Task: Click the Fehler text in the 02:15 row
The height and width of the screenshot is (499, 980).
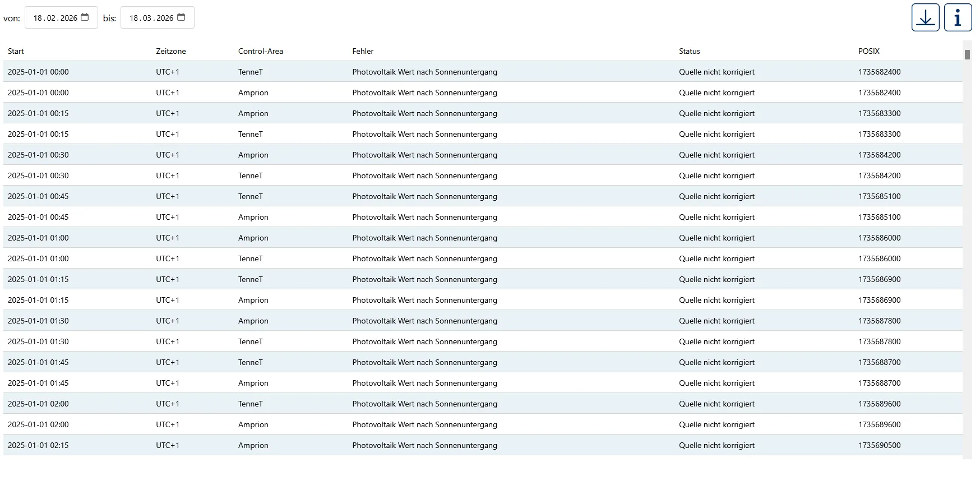Action: click(425, 445)
